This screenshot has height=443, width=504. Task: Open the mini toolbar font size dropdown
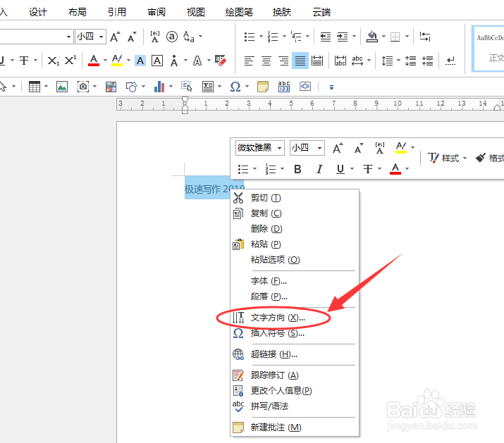click(x=320, y=148)
